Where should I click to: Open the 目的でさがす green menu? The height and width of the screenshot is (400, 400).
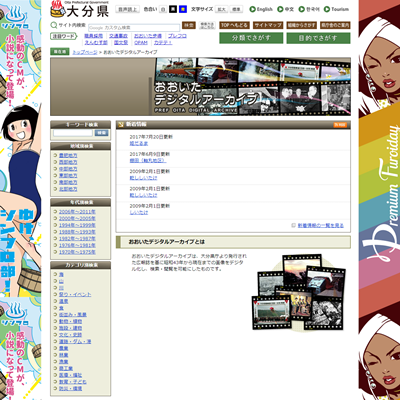318,38
